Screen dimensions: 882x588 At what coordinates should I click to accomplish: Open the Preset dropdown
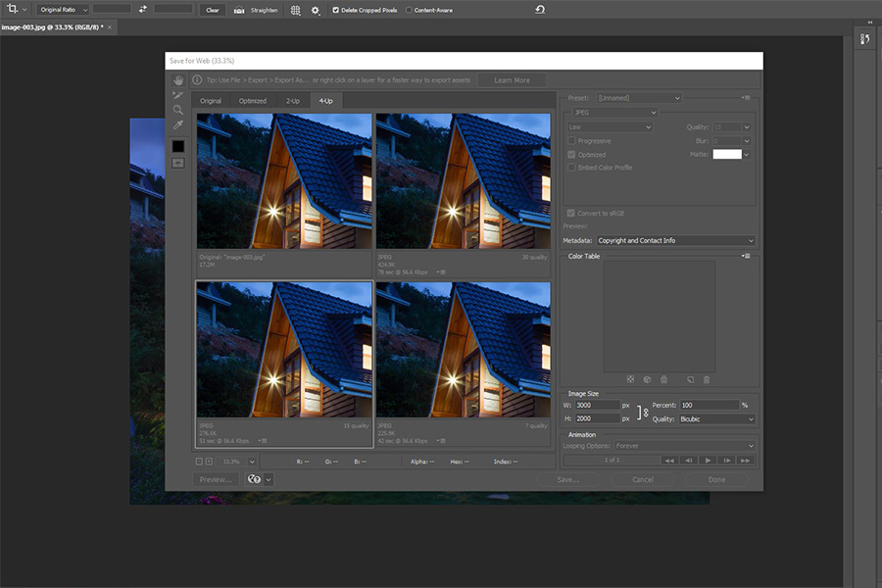pos(640,98)
